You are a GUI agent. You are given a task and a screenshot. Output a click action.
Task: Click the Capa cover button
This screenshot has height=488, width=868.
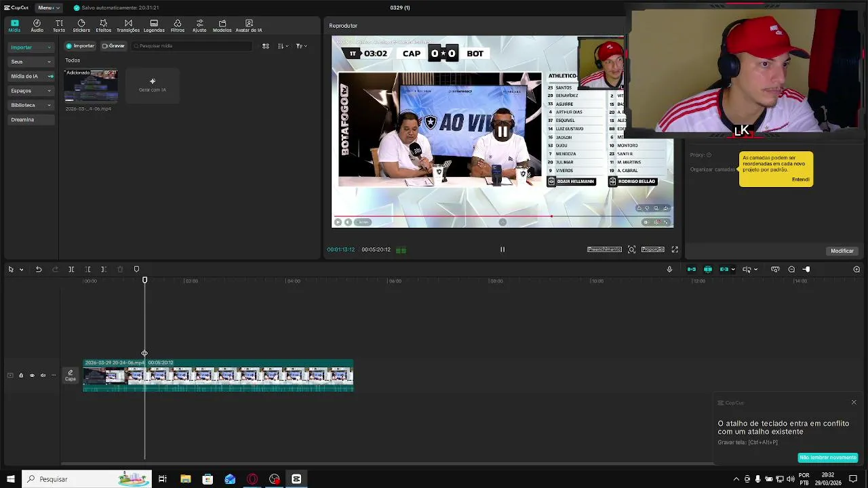click(71, 375)
